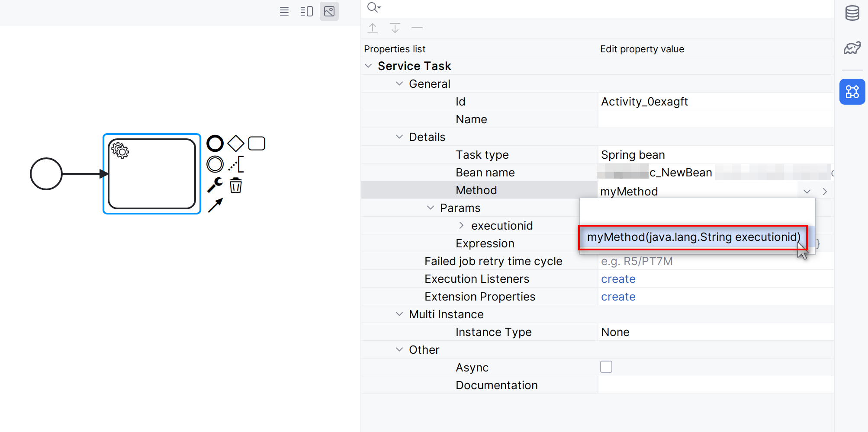This screenshot has width=868, height=432.
Task: Open the Gradle elephant tool window
Action: click(x=852, y=48)
